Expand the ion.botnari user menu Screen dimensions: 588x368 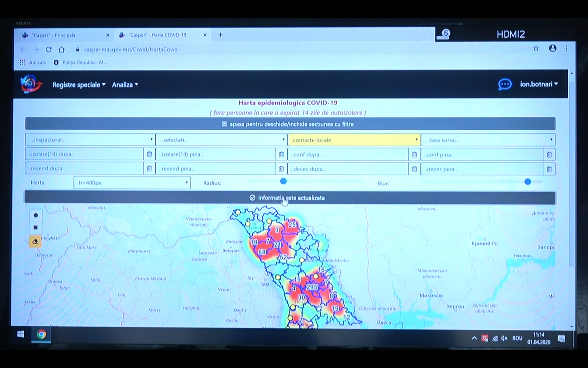tap(539, 84)
